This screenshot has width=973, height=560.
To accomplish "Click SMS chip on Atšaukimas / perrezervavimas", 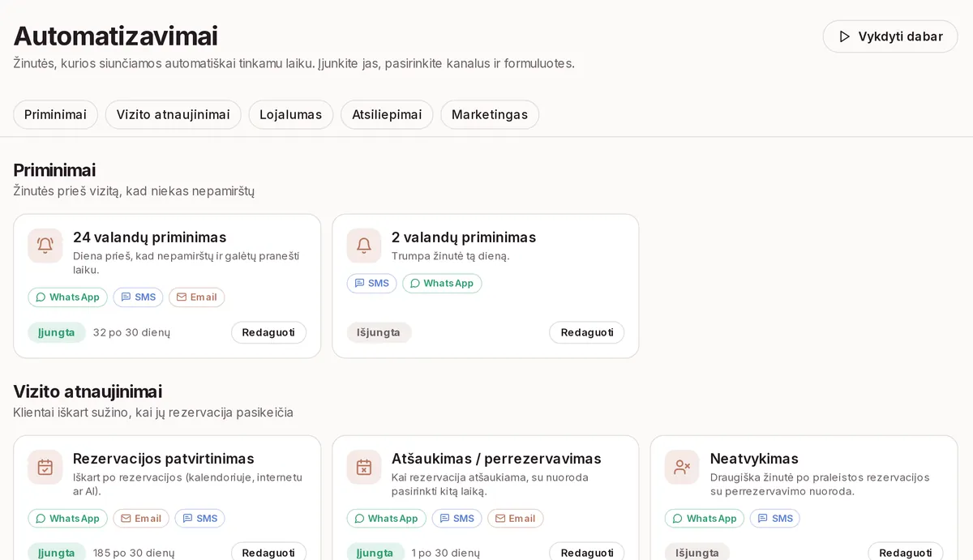I will point(456,519).
